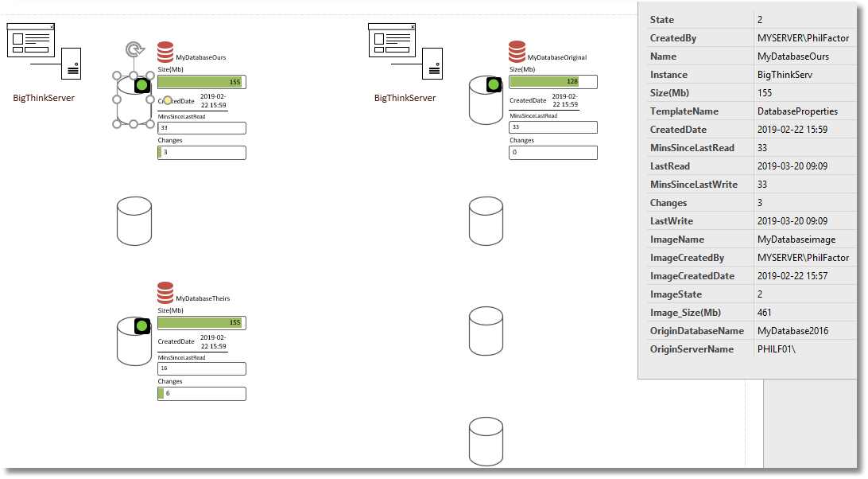The height and width of the screenshot is (479, 868).
Task: Click the ImageCreatedDate value 2019-02-22 15:57
Action: click(792, 275)
